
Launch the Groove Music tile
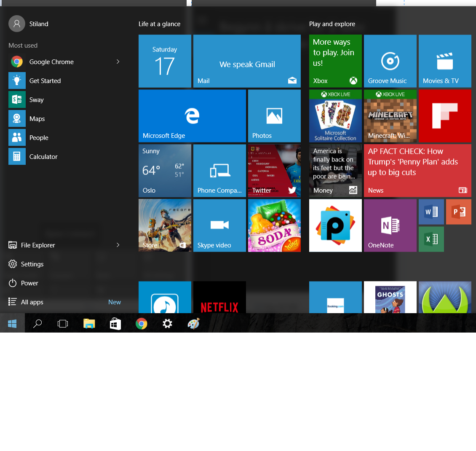[390, 61]
